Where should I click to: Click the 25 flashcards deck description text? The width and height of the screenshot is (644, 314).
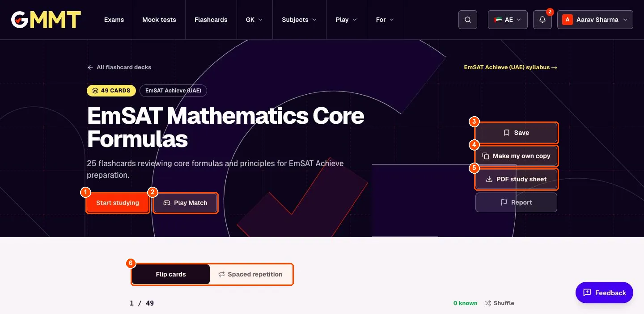(216, 169)
